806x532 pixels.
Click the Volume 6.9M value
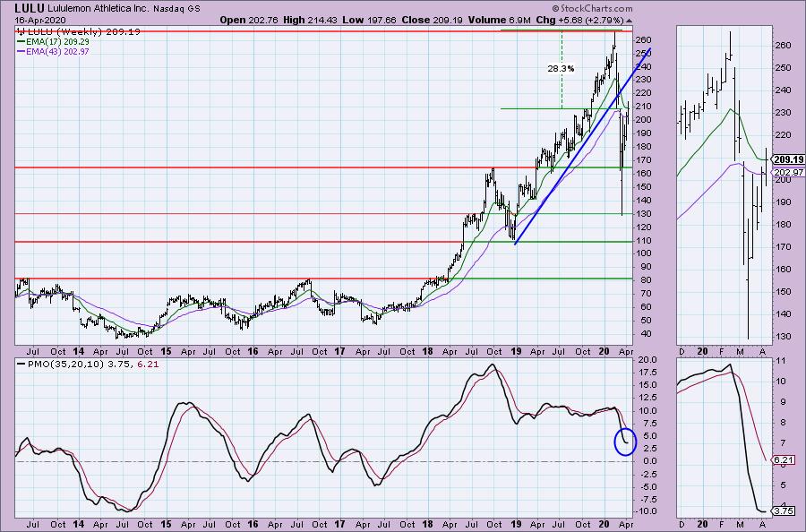pyautogui.click(x=499, y=20)
